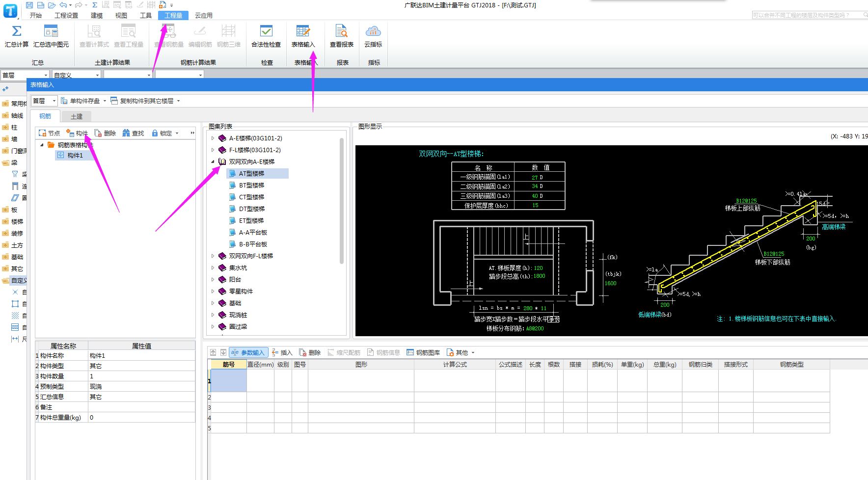This screenshot has height=480, width=868.
Task: Click the 查找 binoculars button
Action: (133, 133)
